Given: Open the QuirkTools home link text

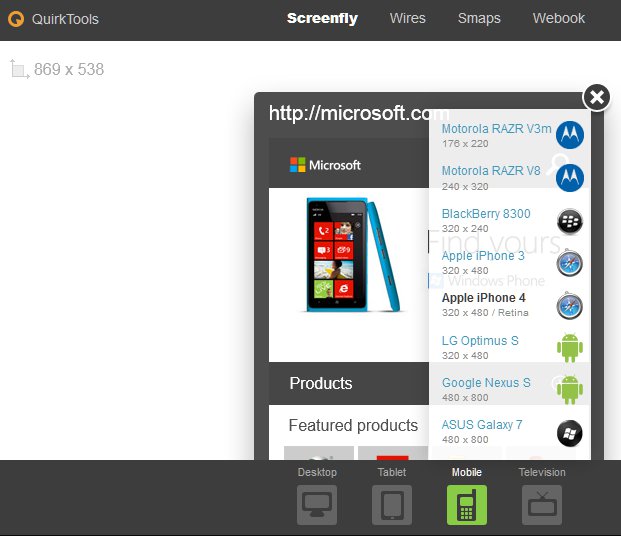Looking at the screenshot, I should [65, 19].
